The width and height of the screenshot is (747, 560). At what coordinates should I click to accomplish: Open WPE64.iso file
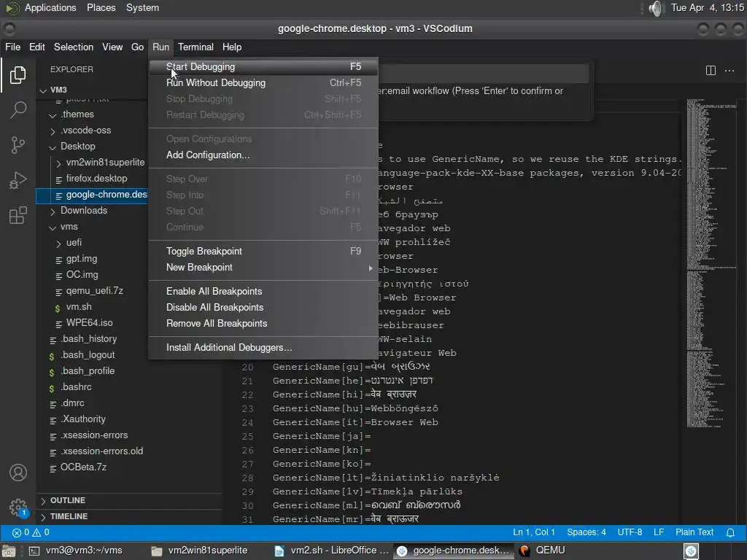89,323
